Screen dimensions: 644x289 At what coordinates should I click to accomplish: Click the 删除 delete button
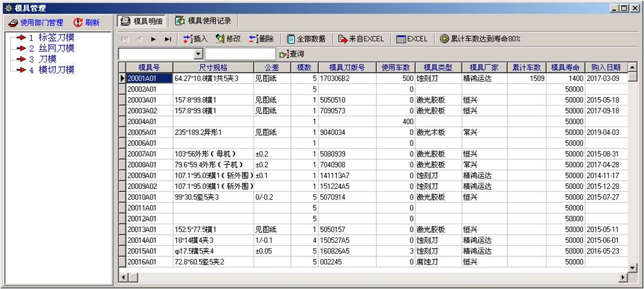[x=261, y=39]
